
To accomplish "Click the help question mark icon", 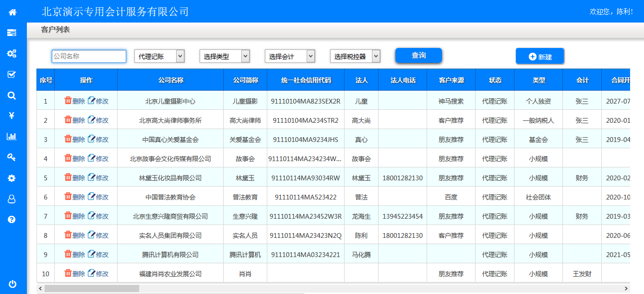I will 12,220.
